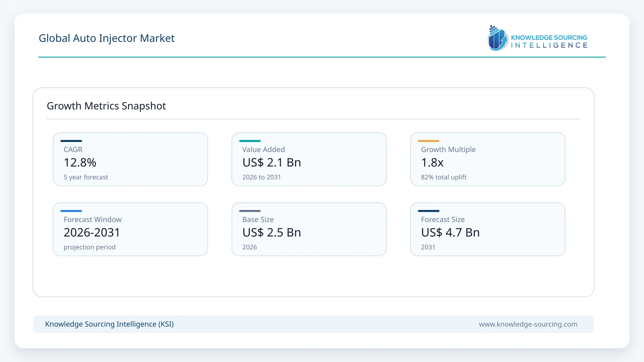
Task: Open the www.knowledge-sourcing.com link
Action: 528,324
